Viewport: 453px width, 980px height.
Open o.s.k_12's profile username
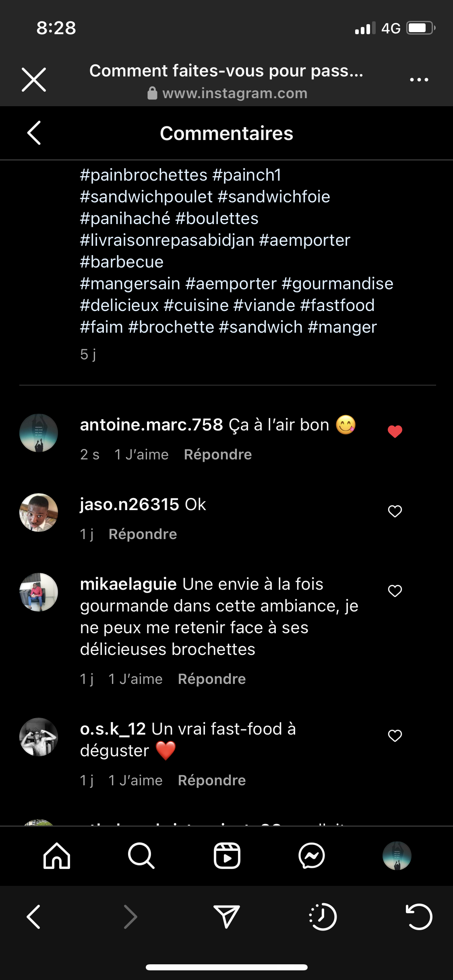coord(113,729)
